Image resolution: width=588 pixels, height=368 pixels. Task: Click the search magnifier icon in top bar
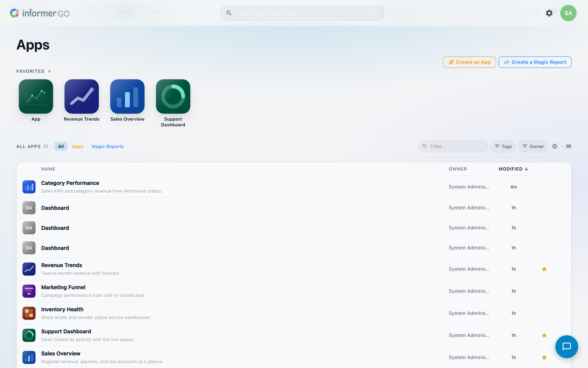coord(229,13)
